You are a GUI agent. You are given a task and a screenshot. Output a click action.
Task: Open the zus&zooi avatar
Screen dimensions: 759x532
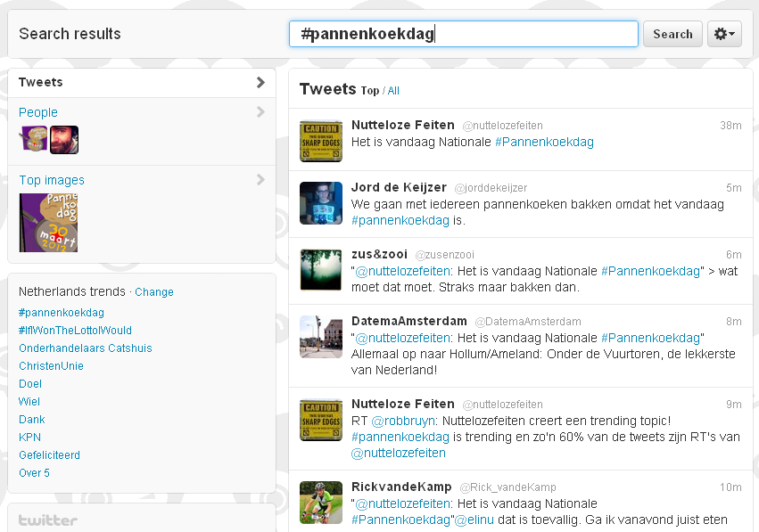(x=321, y=270)
